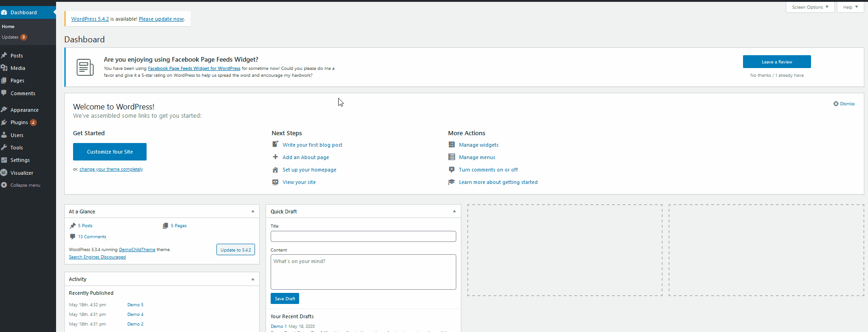Open the Search Engines Discouraged link
Screen dimensions: 868x332
point(97,257)
